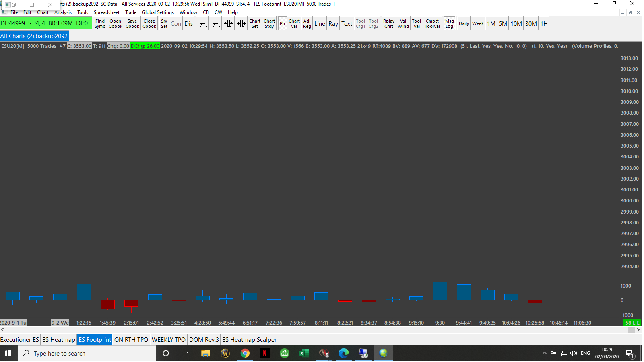Image resolution: width=644 pixels, height=362 pixels.
Task: Click the Con connect button
Action: pyautogui.click(x=176, y=24)
